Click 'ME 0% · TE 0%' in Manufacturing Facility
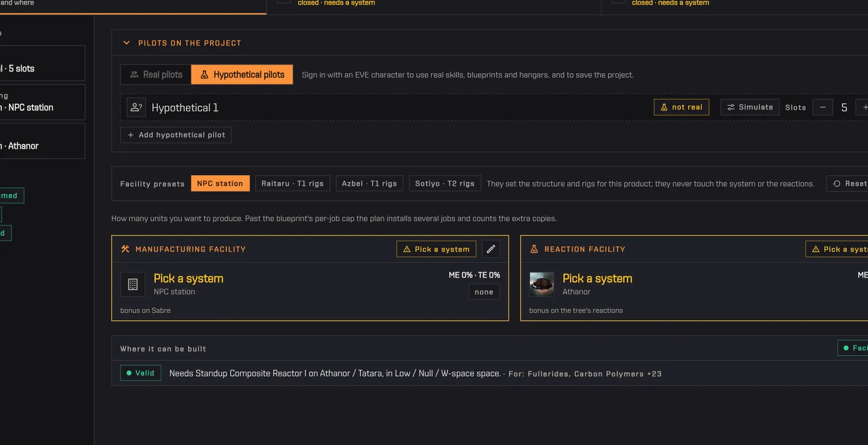 click(x=474, y=275)
